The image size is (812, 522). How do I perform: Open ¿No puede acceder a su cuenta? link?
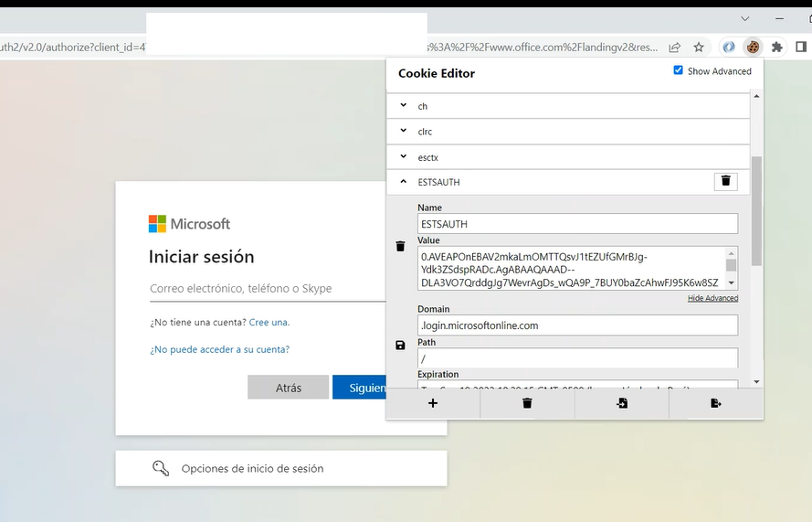pos(219,349)
